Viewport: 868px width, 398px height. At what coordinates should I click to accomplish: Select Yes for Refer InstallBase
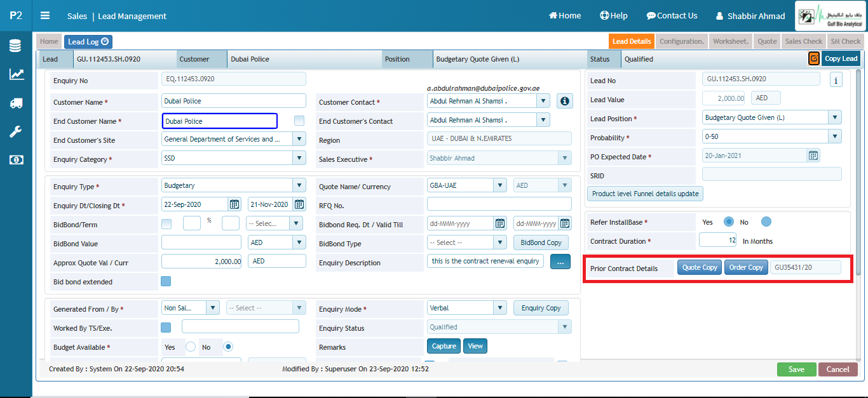[x=729, y=222]
